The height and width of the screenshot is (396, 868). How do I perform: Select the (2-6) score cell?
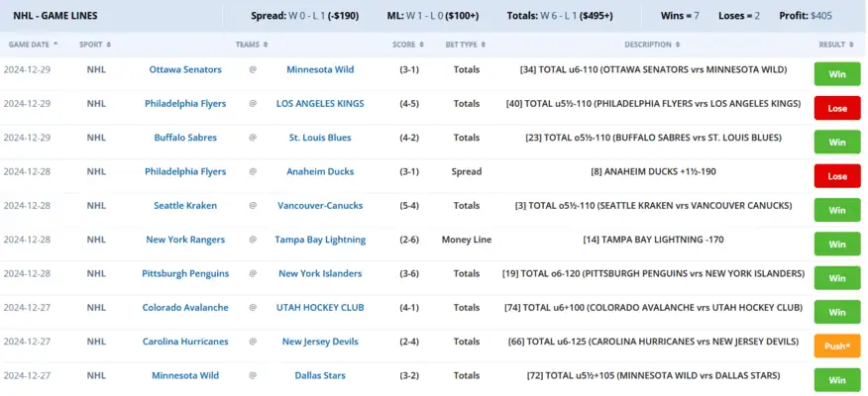tap(409, 240)
